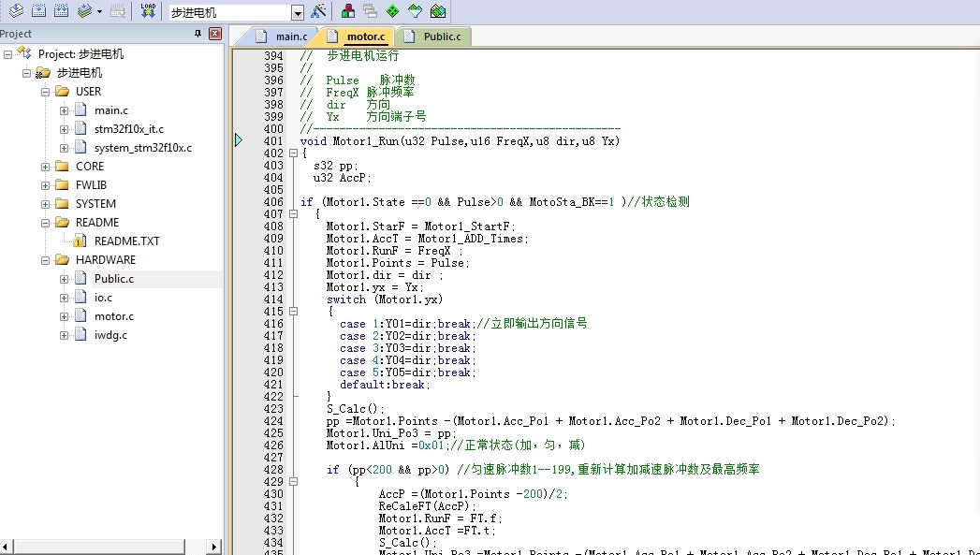Expand the main.c includes node
Viewport: 980px width, 555px height.
click(64, 110)
